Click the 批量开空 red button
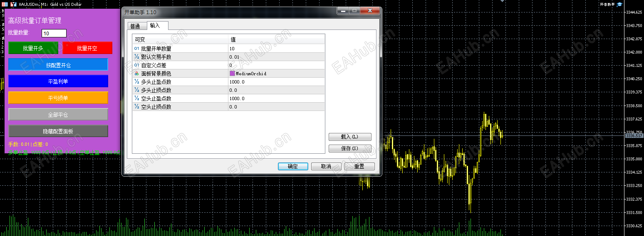644x236 pixels. [87, 48]
